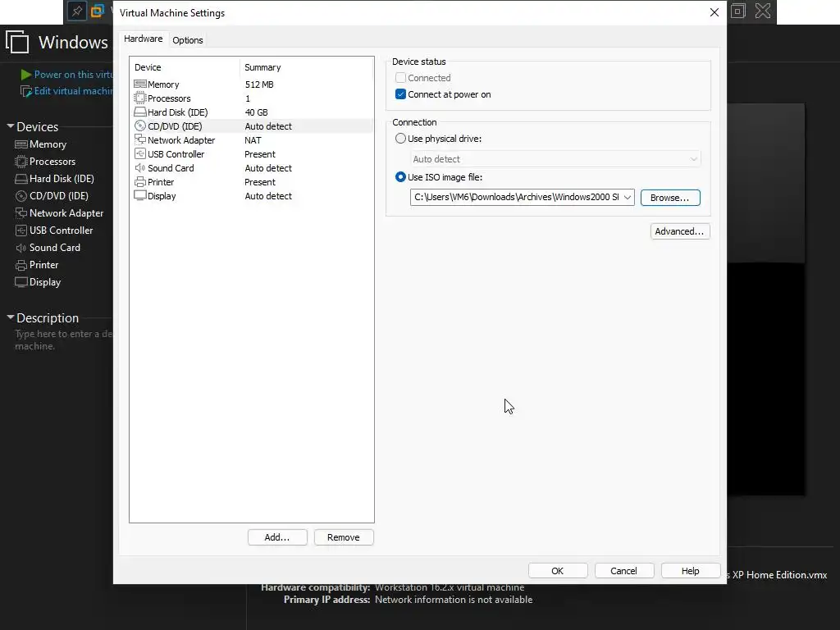Click the pin icon in the top toolbar
The width and height of the screenshot is (840, 630).
pos(77,11)
